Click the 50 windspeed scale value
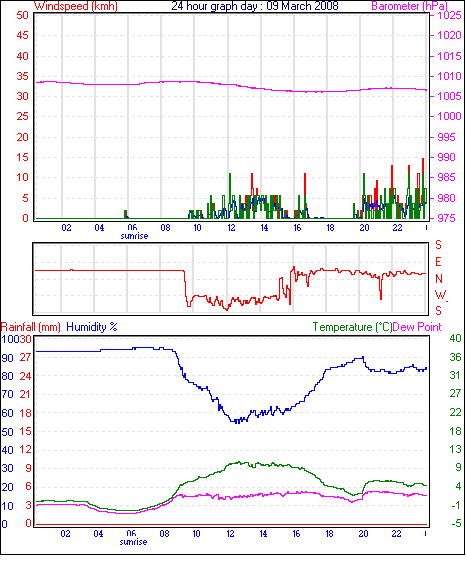 (22, 15)
